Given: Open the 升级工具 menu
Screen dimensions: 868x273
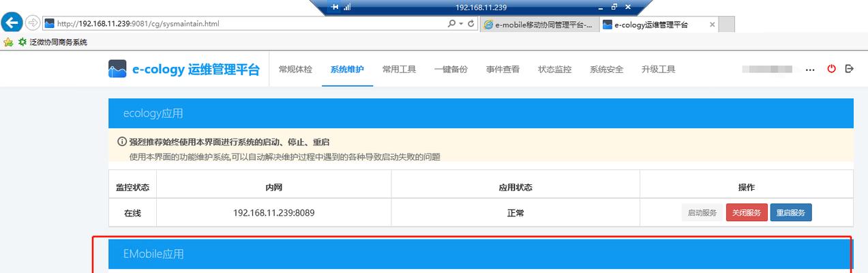Looking at the screenshot, I should [x=658, y=70].
